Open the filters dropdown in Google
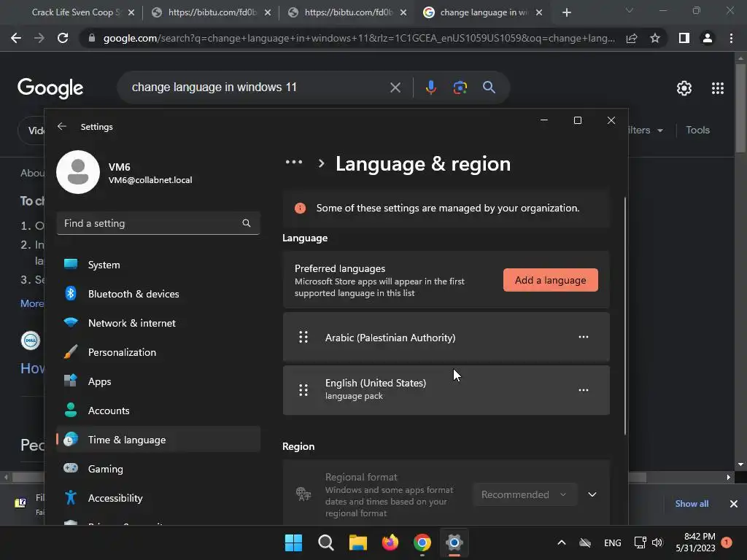The width and height of the screenshot is (747, 560). pyautogui.click(x=646, y=130)
